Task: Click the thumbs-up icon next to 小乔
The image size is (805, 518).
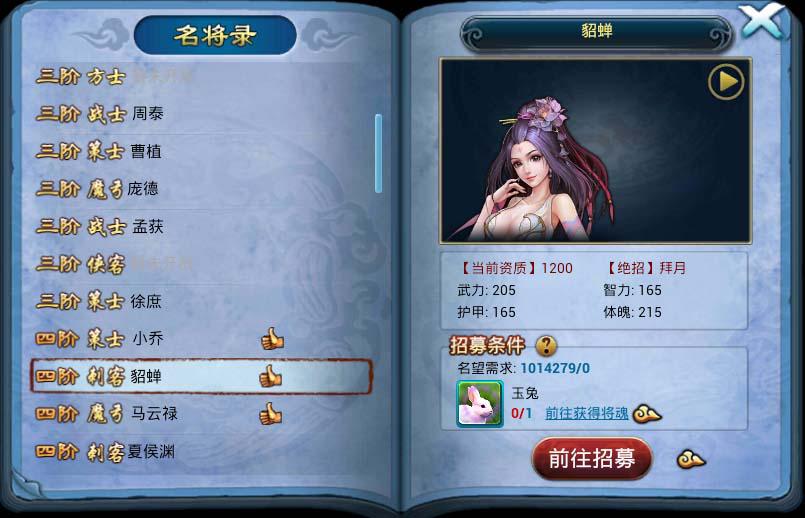Action: [272, 339]
